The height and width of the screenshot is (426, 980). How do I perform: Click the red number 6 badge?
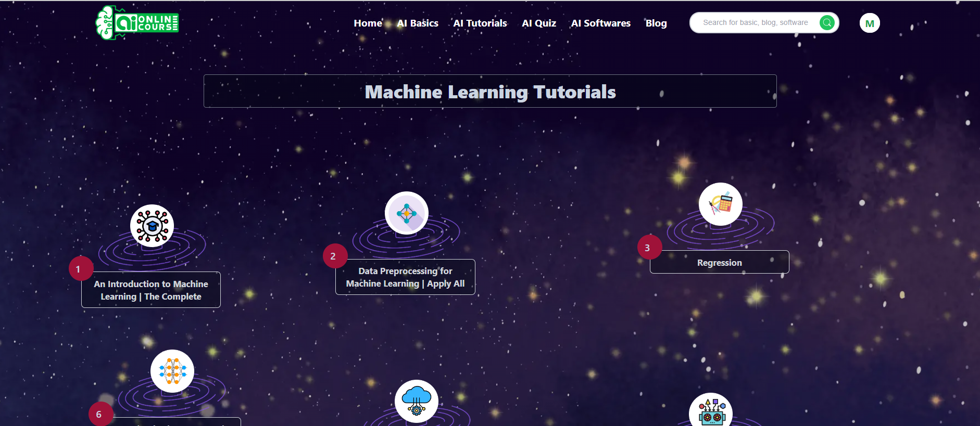point(100,414)
